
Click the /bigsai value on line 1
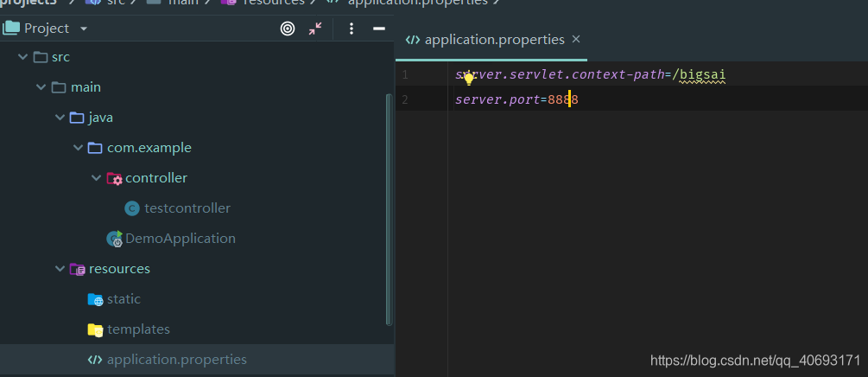point(699,74)
